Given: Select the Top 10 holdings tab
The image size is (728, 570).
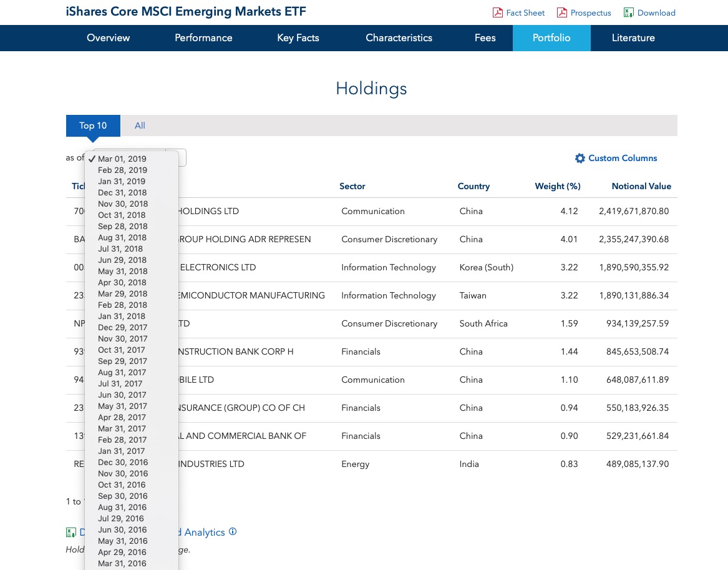Looking at the screenshot, I should [93, 125].
